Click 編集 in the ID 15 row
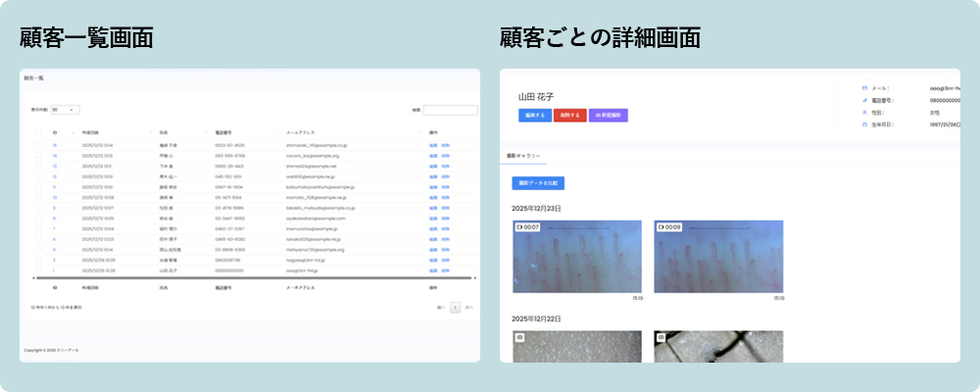 tap(433, 145)
